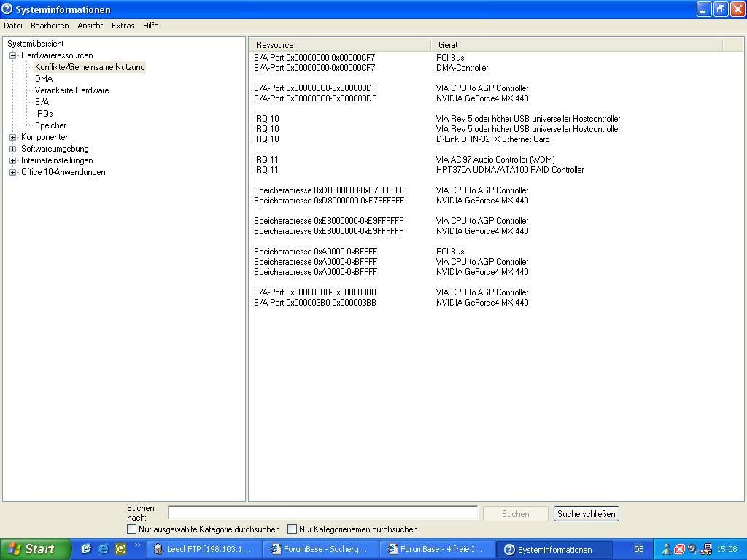Launch Internet Explorer from quick launch

click(103, 549)
